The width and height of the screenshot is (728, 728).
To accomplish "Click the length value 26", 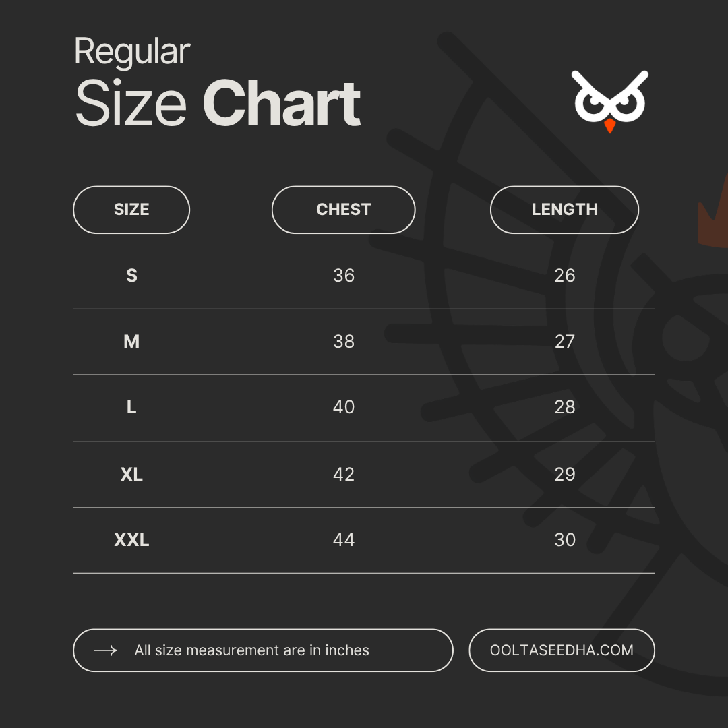I will 565,276.
